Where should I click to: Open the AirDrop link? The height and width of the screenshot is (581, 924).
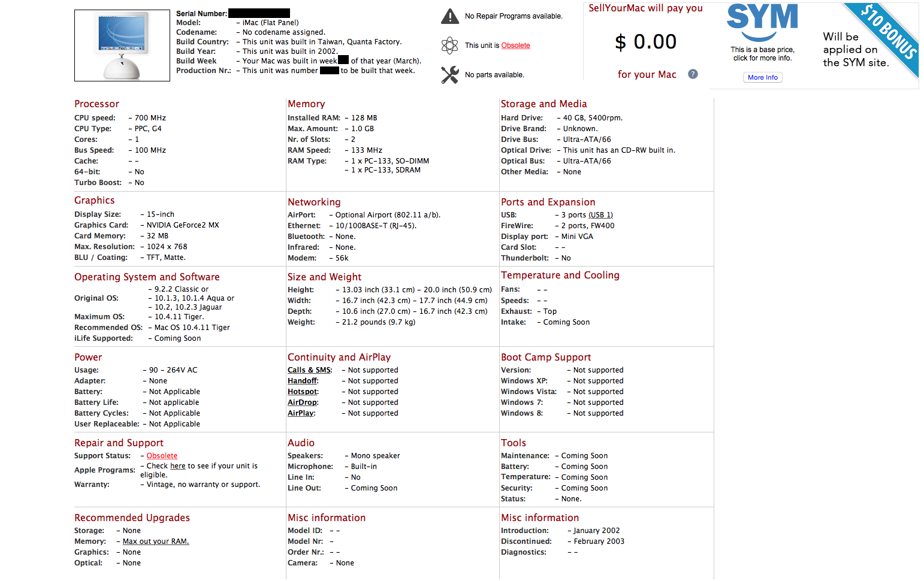pos(303,403)
